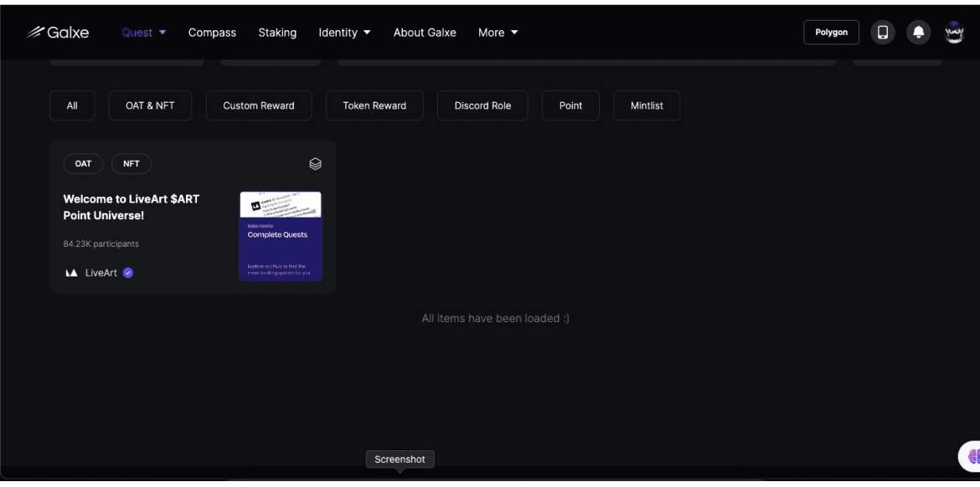Open notifications bell icon
This screenshot has height=487, width=980.
pos(918,33)
